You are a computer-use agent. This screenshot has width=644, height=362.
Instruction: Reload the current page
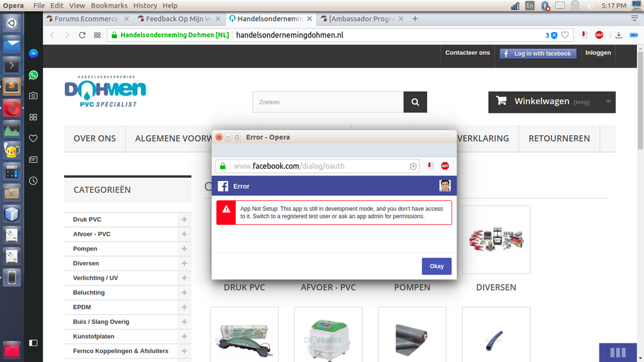point(82,35)
